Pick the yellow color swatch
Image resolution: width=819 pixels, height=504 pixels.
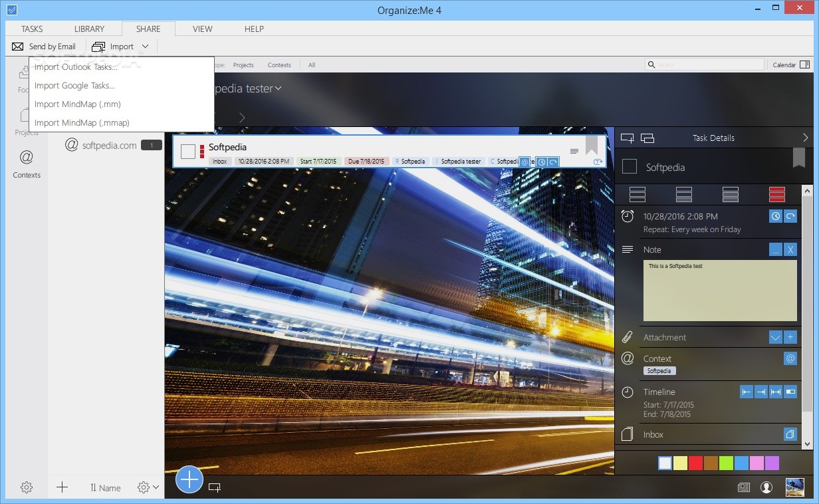pos(680,463)
